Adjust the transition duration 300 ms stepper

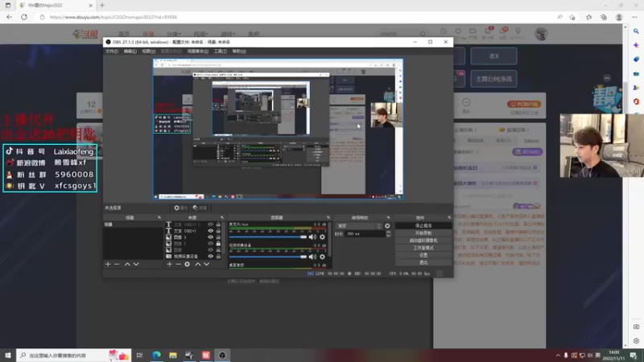tap(388, 233)
